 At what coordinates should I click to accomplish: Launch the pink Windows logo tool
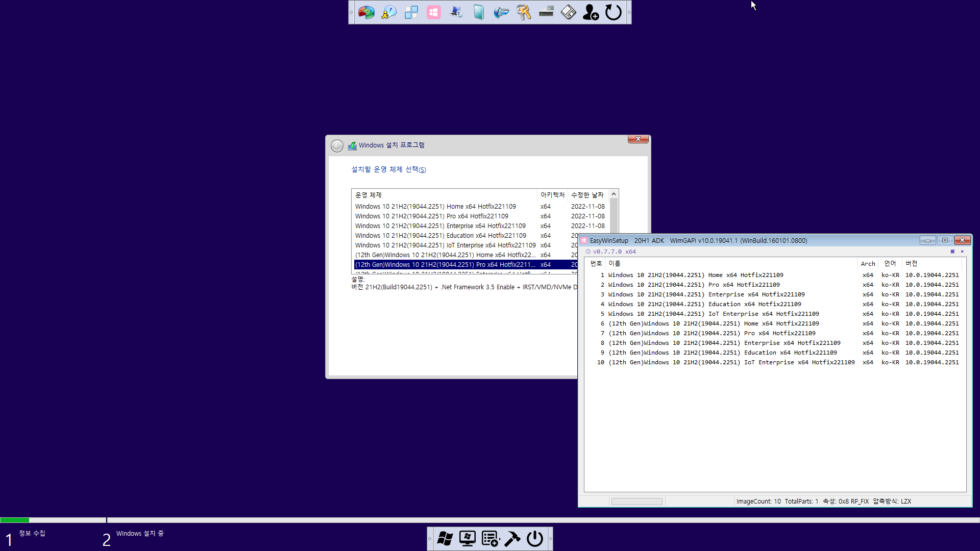click(x=434, y=12)
